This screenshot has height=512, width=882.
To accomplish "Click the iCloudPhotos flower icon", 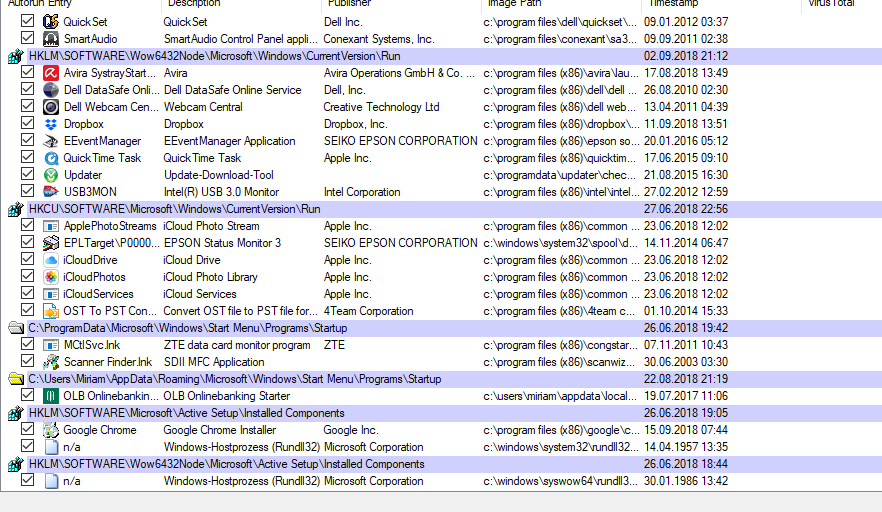I will [x=51, y=277].
